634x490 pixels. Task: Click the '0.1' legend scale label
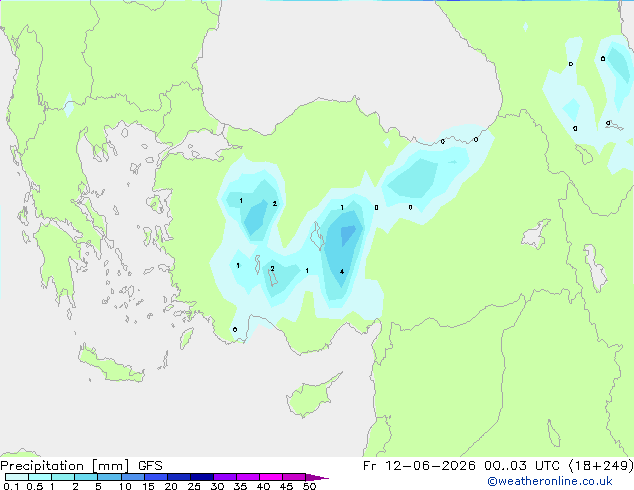pyautogui.click(x=12, y=486)
